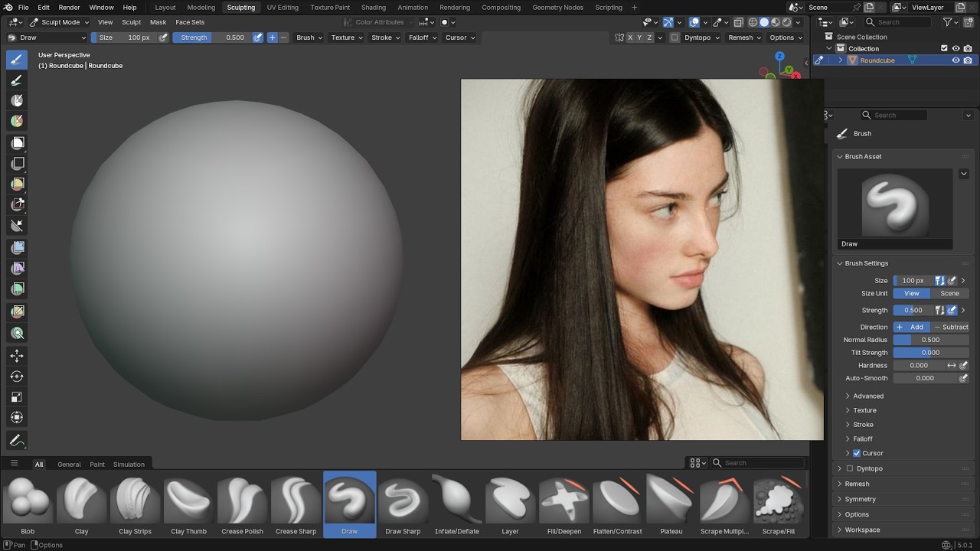
Task: Select the Crease Polish brush
Action: (x=242, y=504)
